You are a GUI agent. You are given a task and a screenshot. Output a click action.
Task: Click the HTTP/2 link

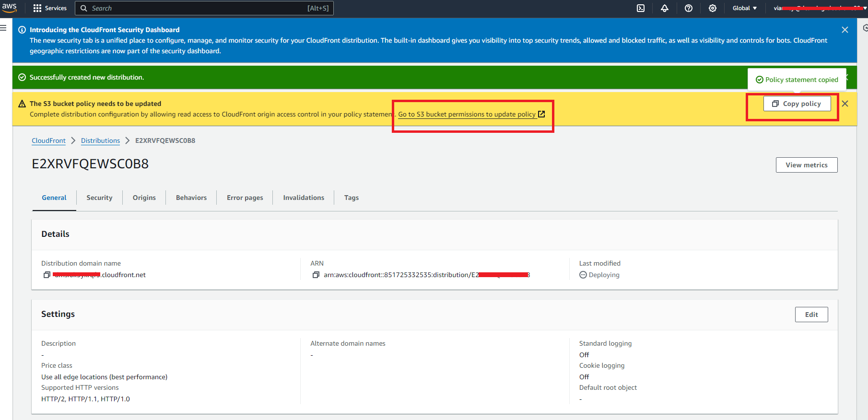(53, 399)
